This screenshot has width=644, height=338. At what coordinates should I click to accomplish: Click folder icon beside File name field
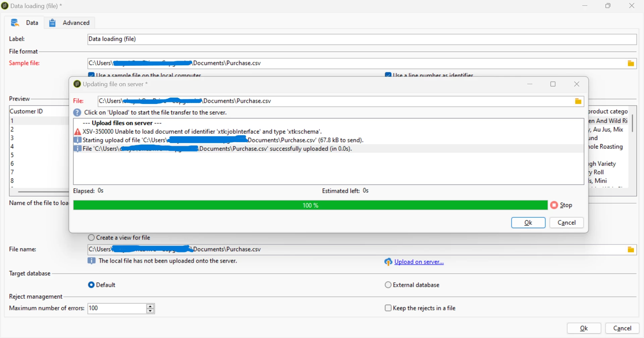(x=631, y=249)
